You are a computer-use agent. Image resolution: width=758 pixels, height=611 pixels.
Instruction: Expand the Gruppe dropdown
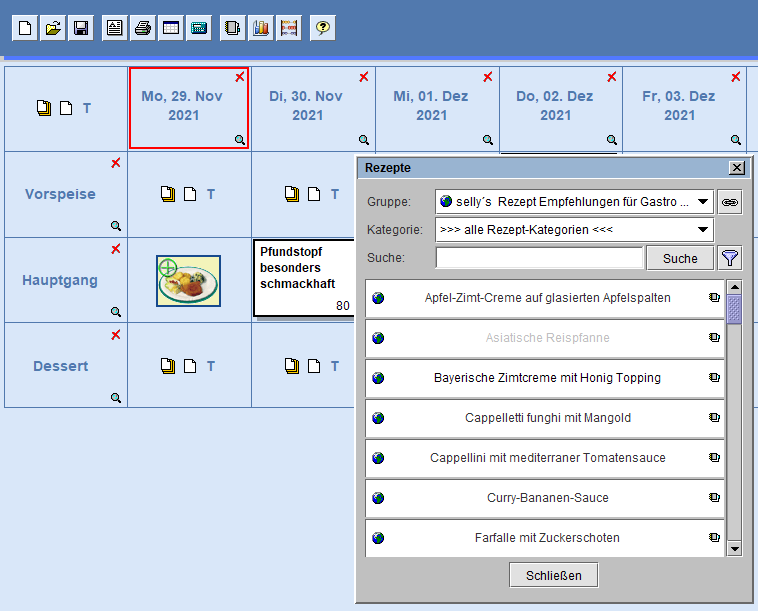click(703, 202)
